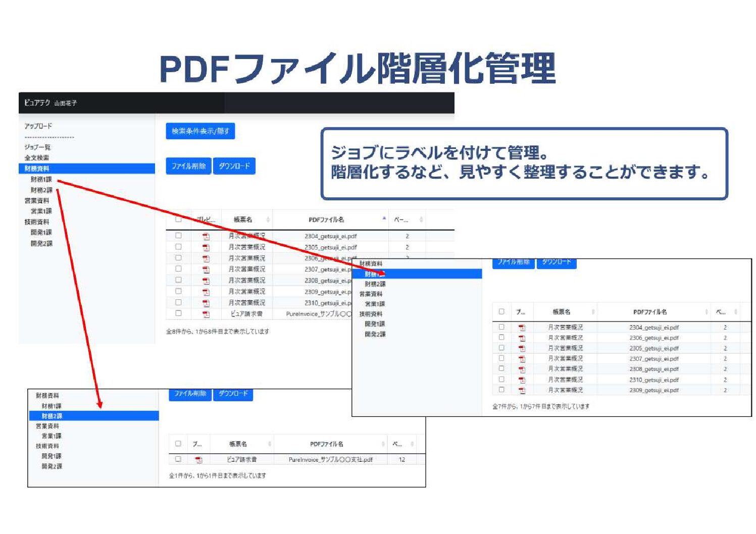
Task: Toggle PDFファイル名 sort arrow in the 8-item table
Action: (x=384, y=219)
